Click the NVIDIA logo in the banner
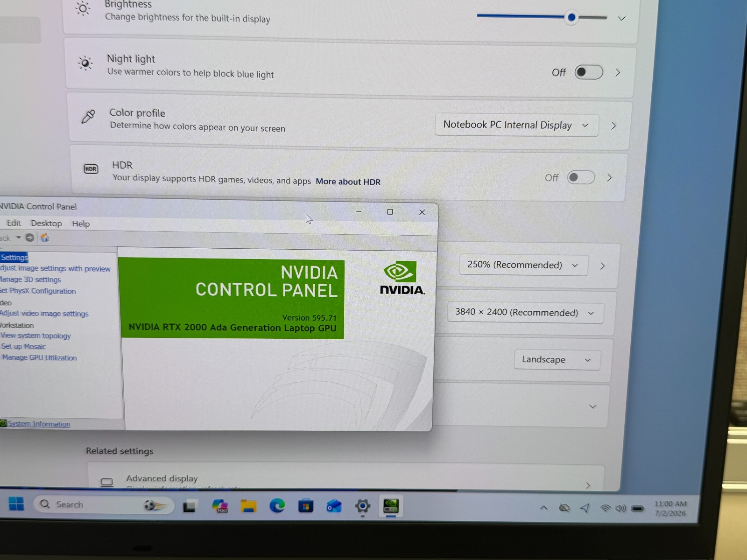The width and height of the screenshot is (747, 560). [402, 278]
